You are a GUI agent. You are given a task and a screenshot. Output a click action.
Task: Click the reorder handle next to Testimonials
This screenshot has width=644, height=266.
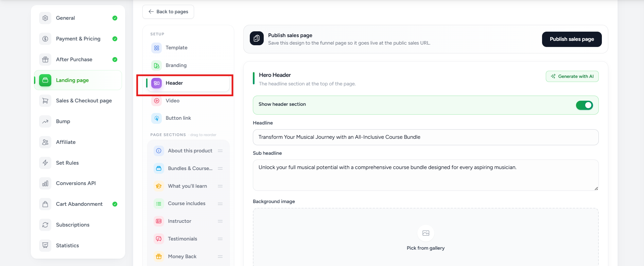click(220, 239)
